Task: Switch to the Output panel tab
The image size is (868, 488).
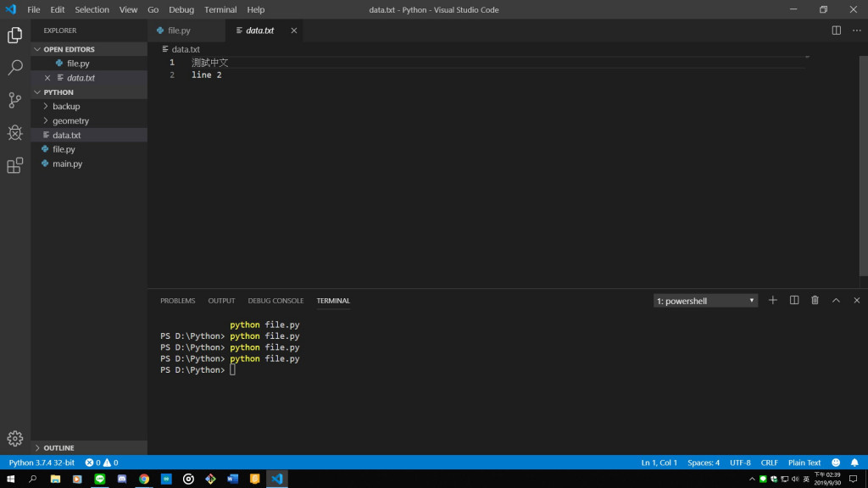Action: point(221,301)
